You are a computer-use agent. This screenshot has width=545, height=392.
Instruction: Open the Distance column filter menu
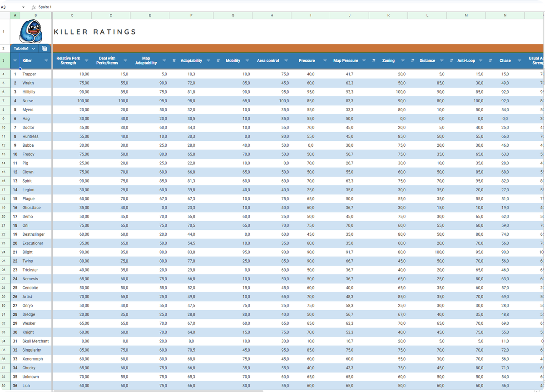tap(441, 60)
